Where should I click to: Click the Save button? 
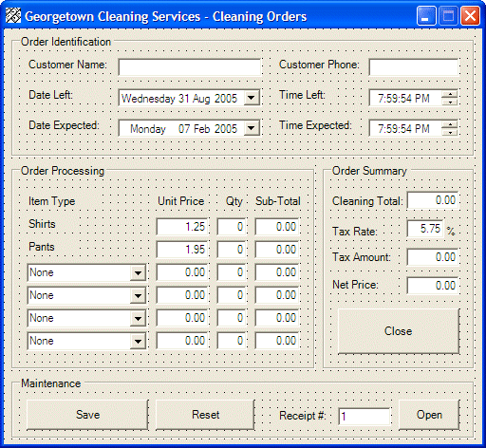pos(87,415)
